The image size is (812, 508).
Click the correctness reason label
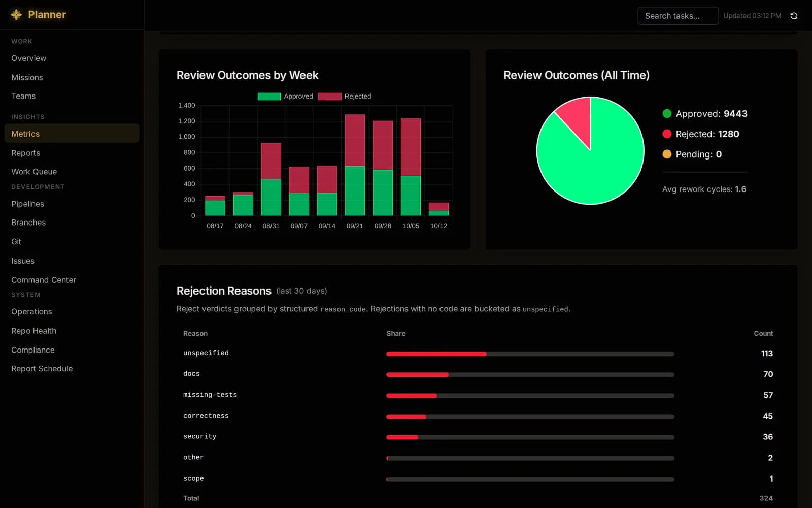coord(206,416)
